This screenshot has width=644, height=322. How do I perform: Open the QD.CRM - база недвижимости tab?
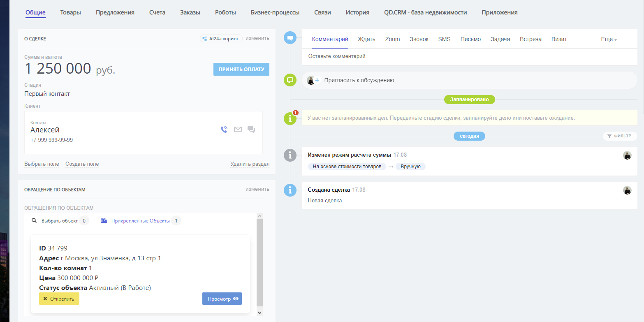point(425,12)
